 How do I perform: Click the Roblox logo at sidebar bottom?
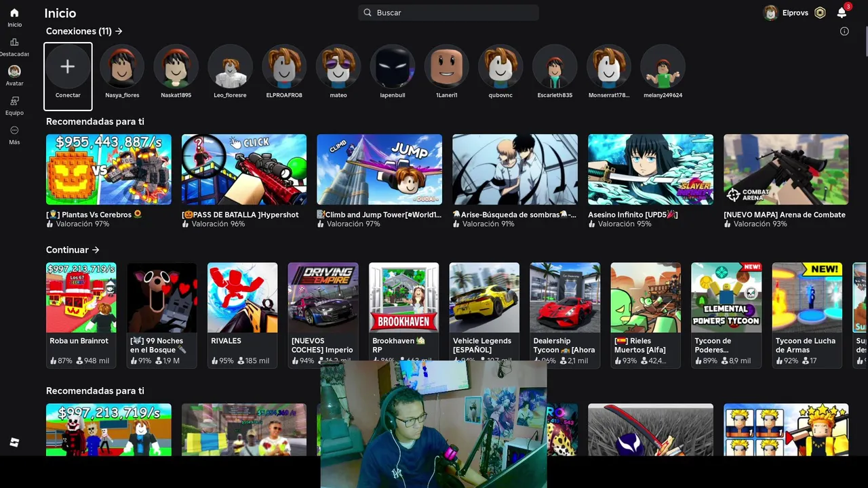[x=14, y=443]
